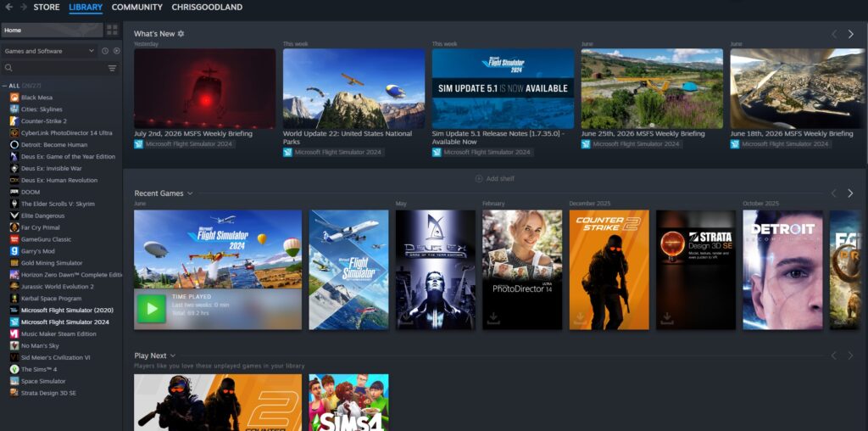
Task: Select Horizon Zero Dawn Complete Edition entry
Action: [64, 275]
